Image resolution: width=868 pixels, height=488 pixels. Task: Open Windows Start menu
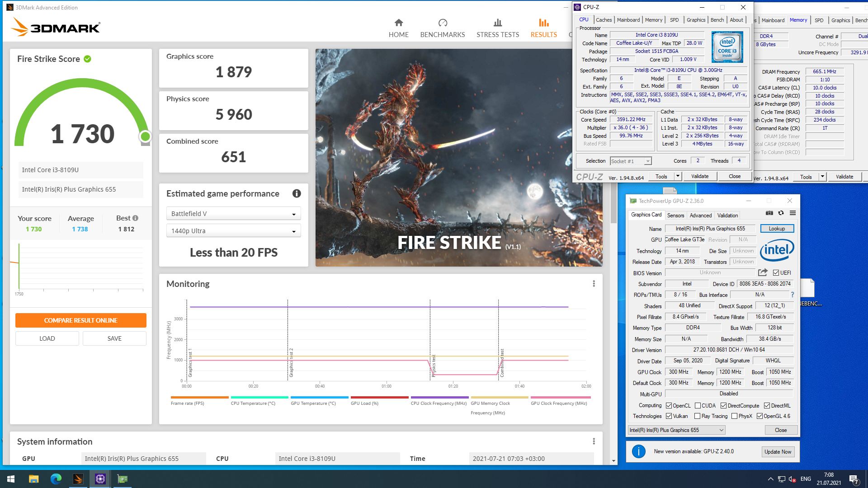point(11,479)
